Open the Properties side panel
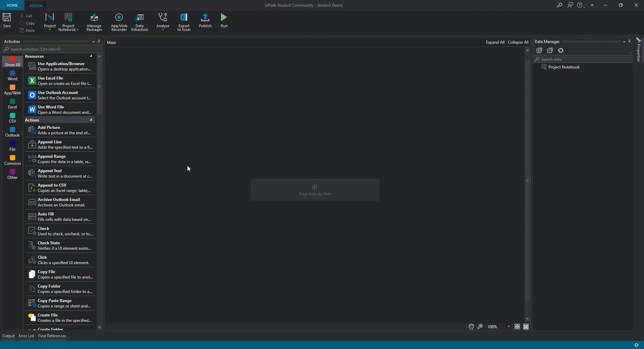Viewport: 644px width, 349px height. click(x=639, y=49)
